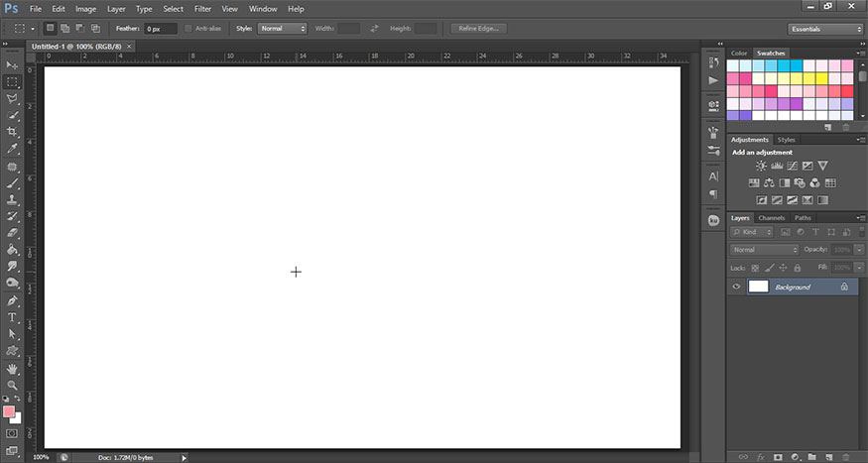Click the pink foreground color swatch
868x463 pixels.
tap(8, 411)
